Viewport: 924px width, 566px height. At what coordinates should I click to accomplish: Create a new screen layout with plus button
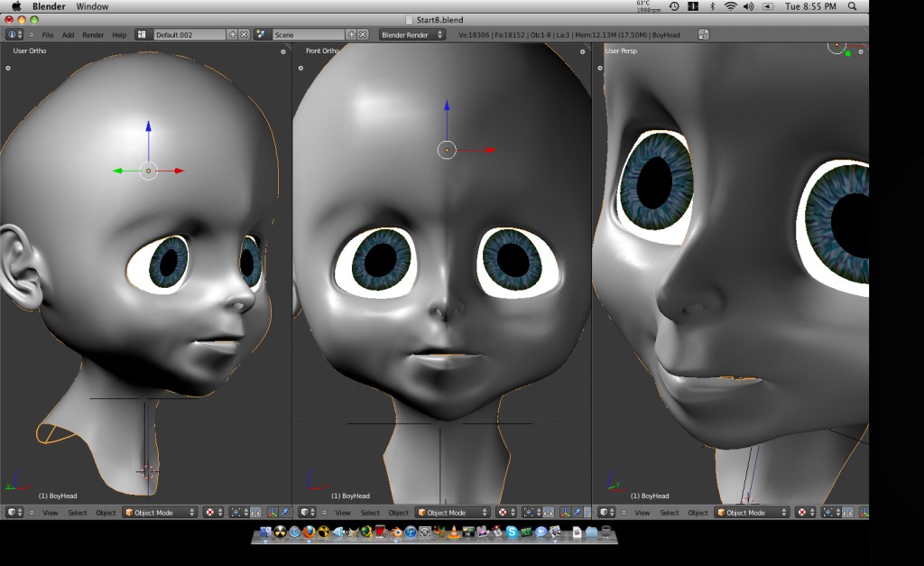[x=232, y=33]
